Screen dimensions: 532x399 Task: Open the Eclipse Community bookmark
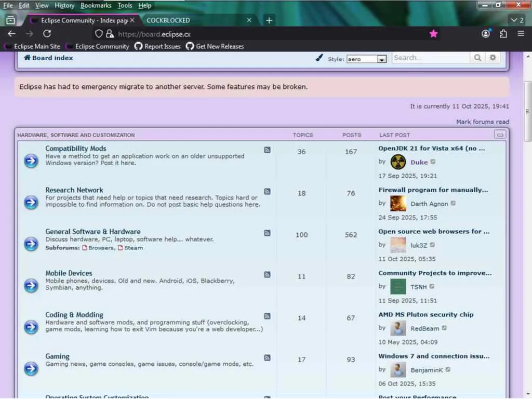[98, 46]
